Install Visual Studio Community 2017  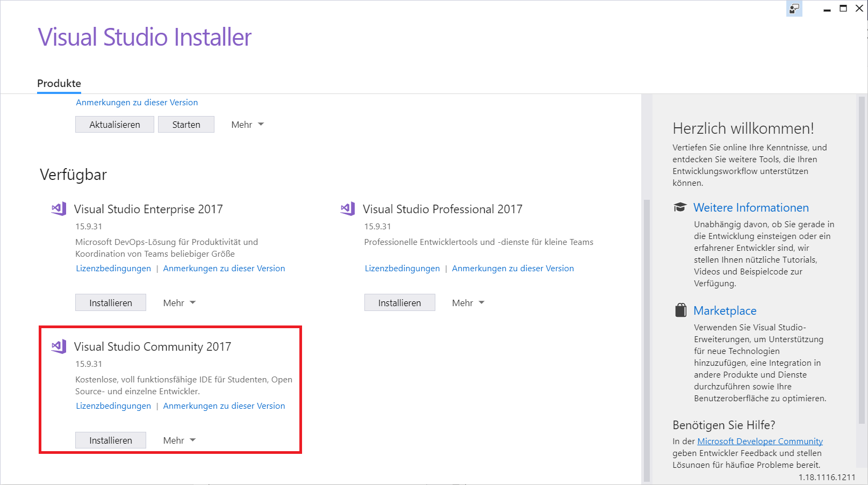point(111,440)
